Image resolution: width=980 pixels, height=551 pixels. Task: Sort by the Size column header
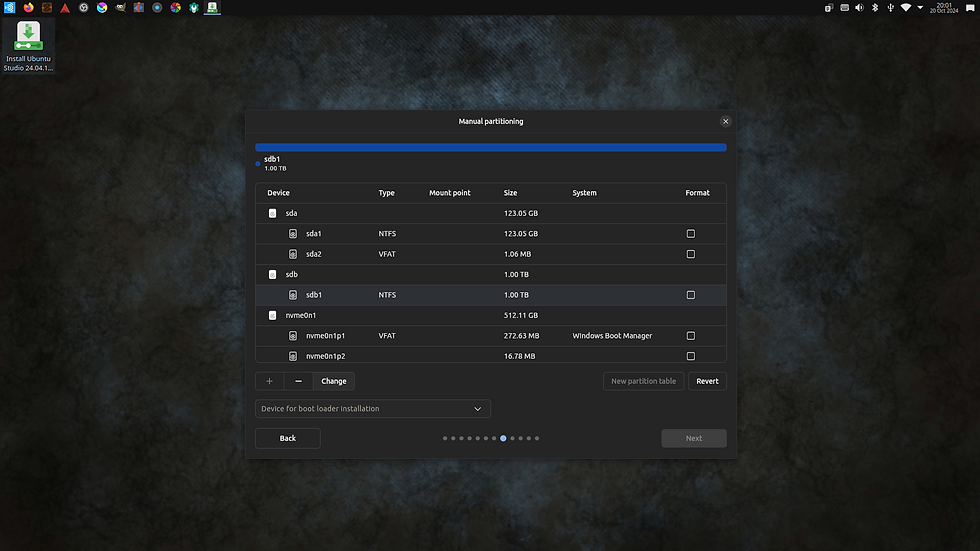click(x=510, y=193)
